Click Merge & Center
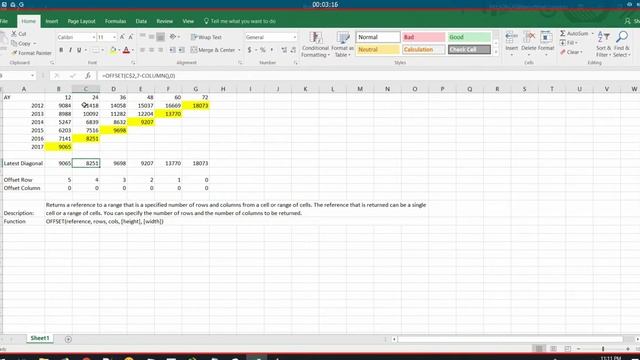This screenshot has width=640, height=360. click(213, 50)
